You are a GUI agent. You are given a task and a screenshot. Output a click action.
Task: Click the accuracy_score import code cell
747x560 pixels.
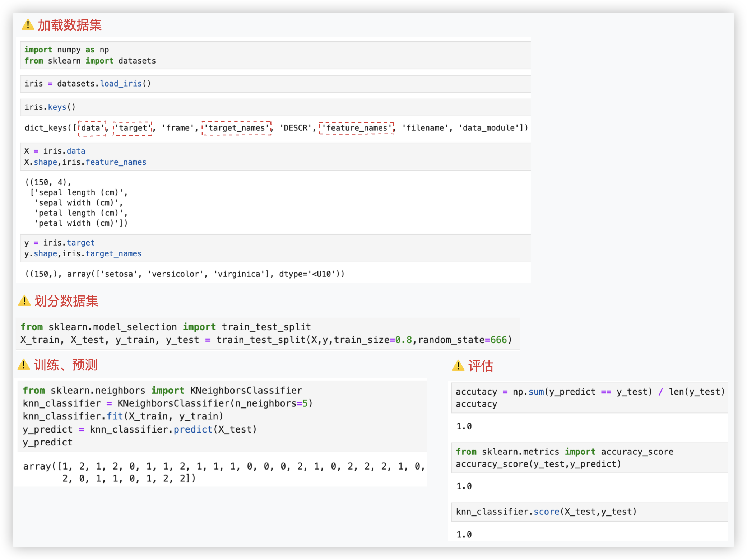coord(589,458)
